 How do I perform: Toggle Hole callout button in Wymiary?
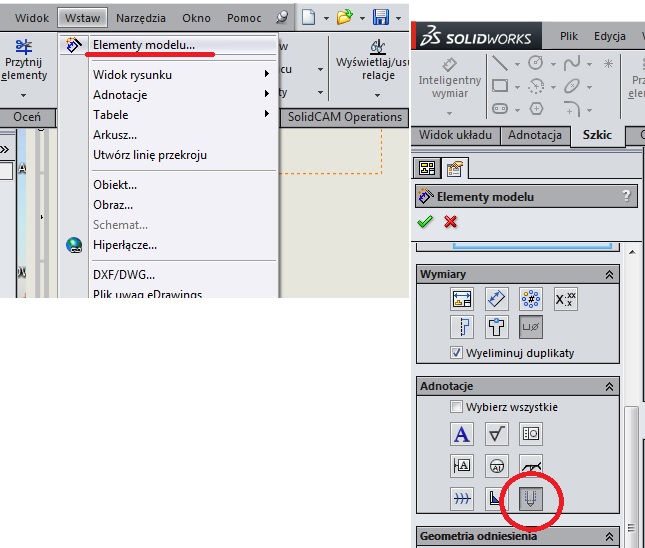(x=531, y=327)
